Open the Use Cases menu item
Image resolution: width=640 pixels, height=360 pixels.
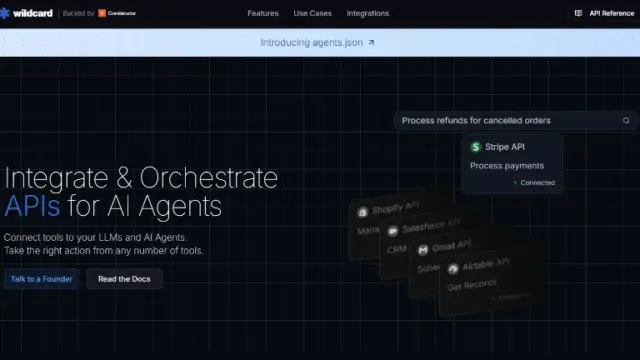(x=312, y=13)
